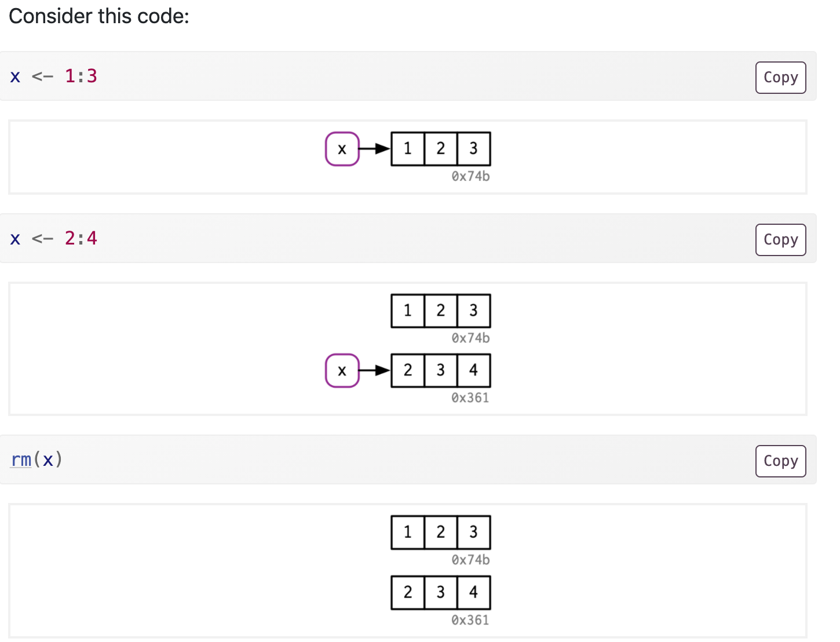Click the 0x361 address in the last diagram

(470, 620)
